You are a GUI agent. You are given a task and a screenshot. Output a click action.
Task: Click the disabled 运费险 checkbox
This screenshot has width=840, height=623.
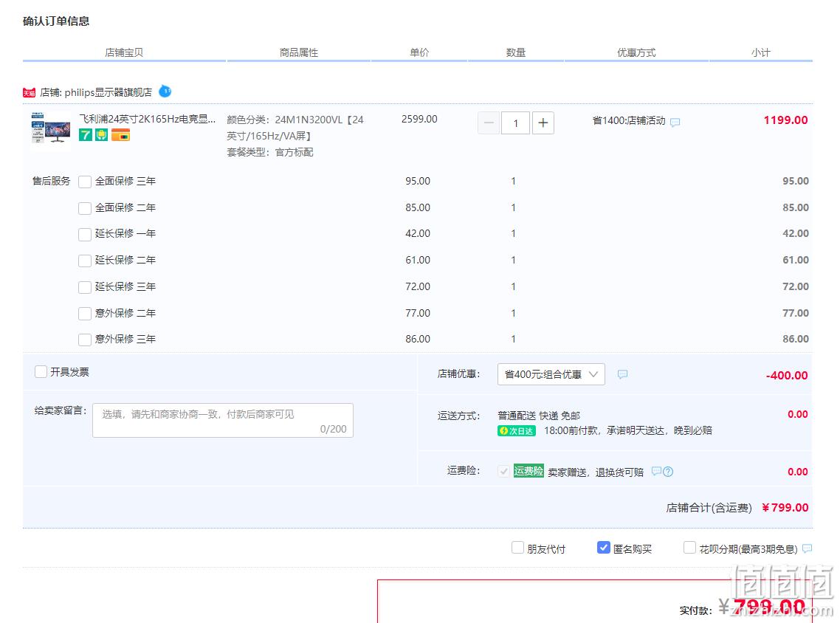click(503, 472)
